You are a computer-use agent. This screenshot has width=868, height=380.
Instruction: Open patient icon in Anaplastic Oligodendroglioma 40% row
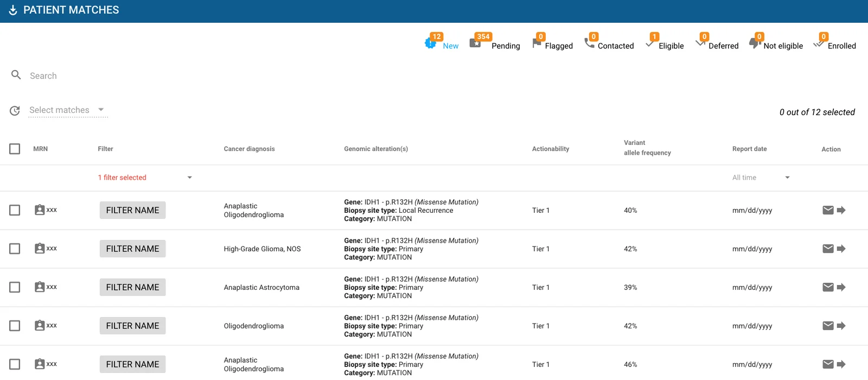[x=40, y=210]
